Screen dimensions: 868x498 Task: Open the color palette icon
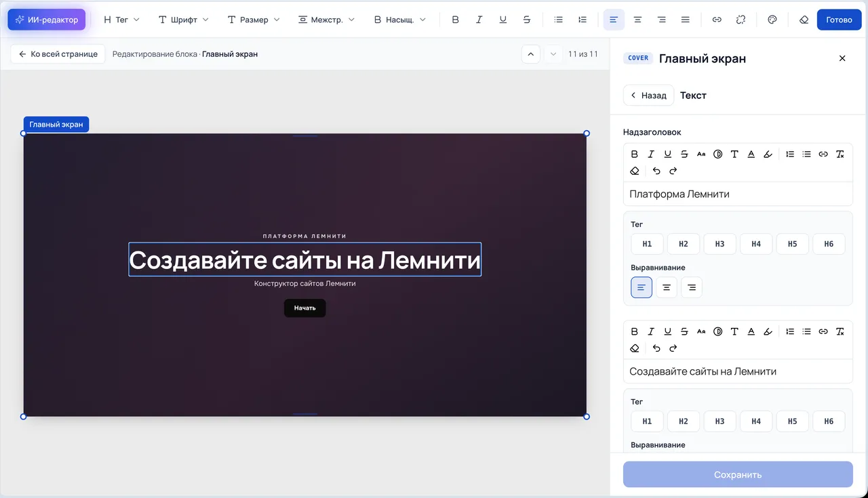(772, 20)
